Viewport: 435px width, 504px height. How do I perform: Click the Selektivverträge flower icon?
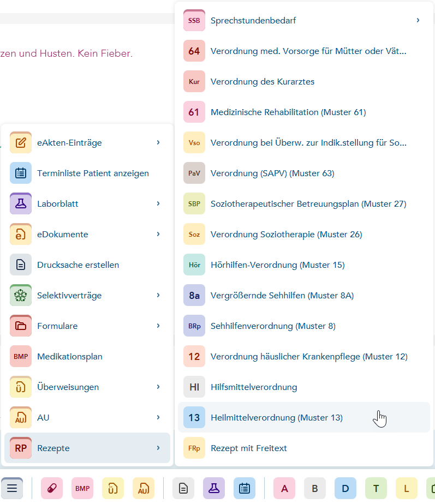(x=21, y=295)
